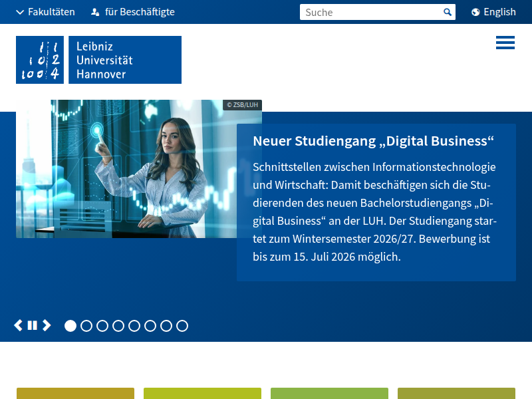Click the © ZSB/LUH image credit
The width and height of the screenshot is (532, 399).
click(242, 105)
